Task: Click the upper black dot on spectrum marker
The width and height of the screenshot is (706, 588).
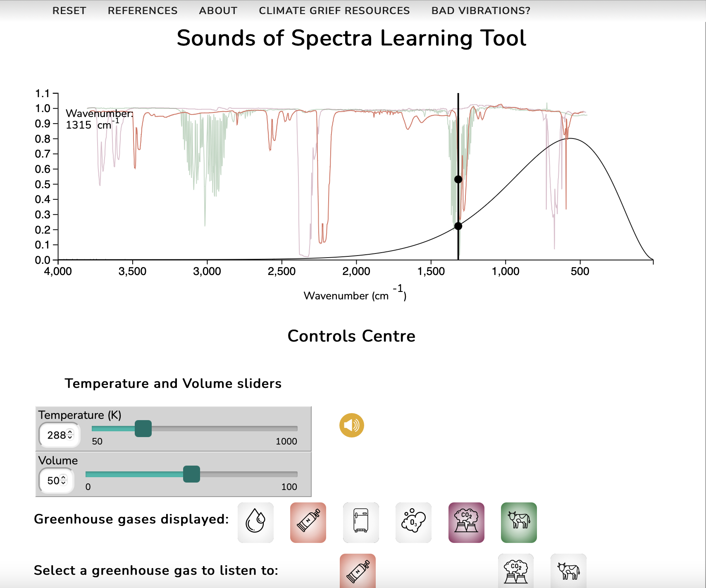Action: [458, 179]
